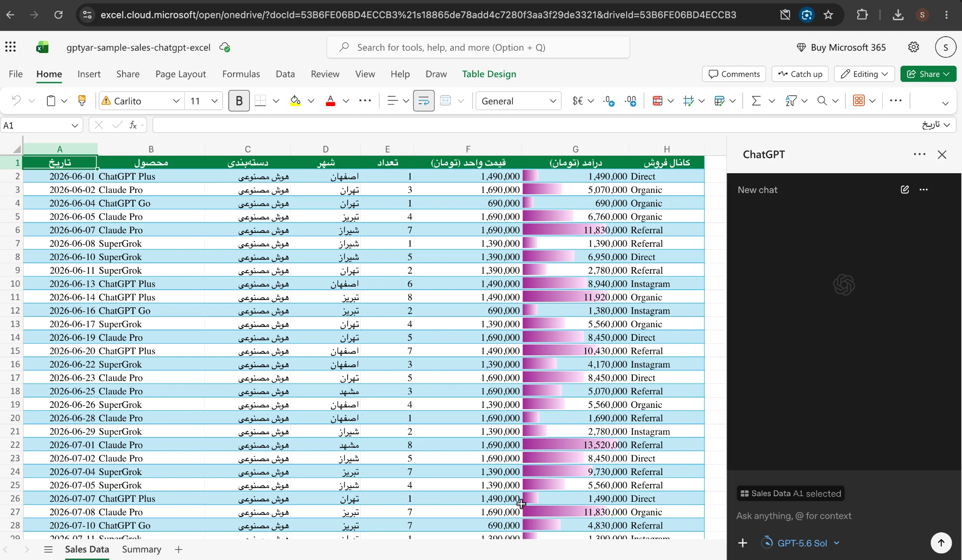Click the Find magnifier icon
Image resolution: width=962 pixels, height=560 pixels.
[x=822, y=101]
